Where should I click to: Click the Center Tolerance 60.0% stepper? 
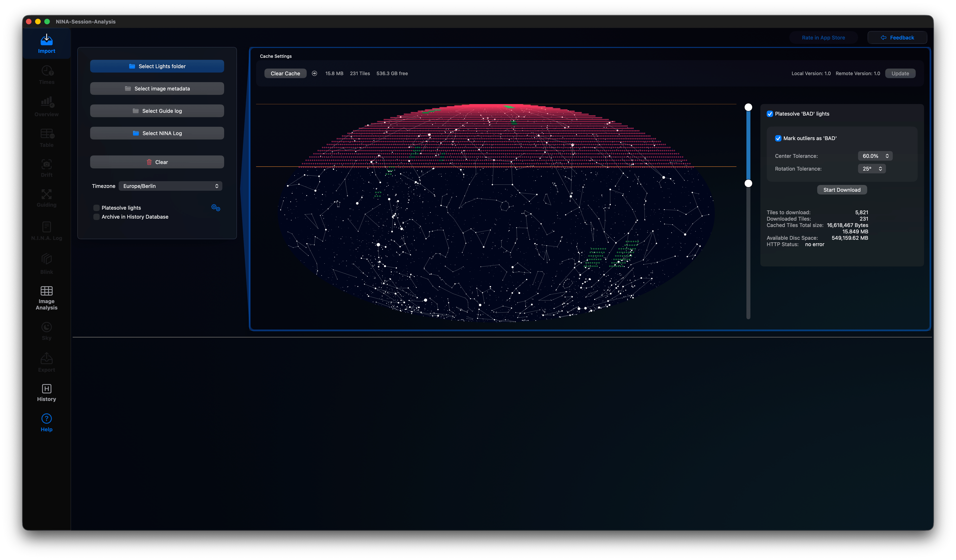875,156
